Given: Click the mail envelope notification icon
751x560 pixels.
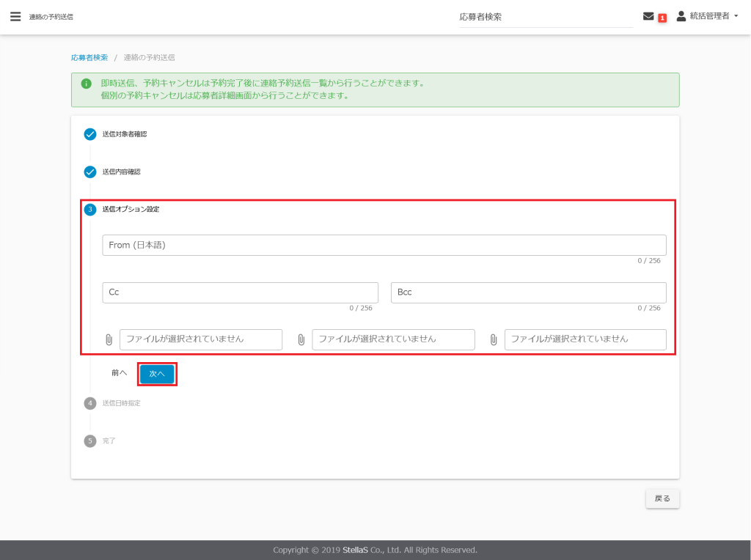Looking at the screenshot, I should pos(648,16).
